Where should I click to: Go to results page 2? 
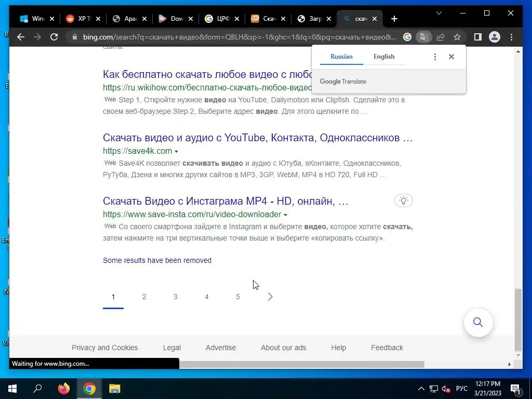pos(144,297)
